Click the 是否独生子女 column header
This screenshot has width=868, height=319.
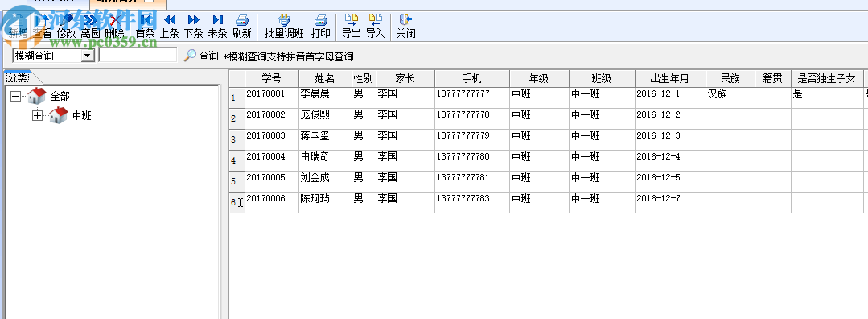tap(827, 78)
